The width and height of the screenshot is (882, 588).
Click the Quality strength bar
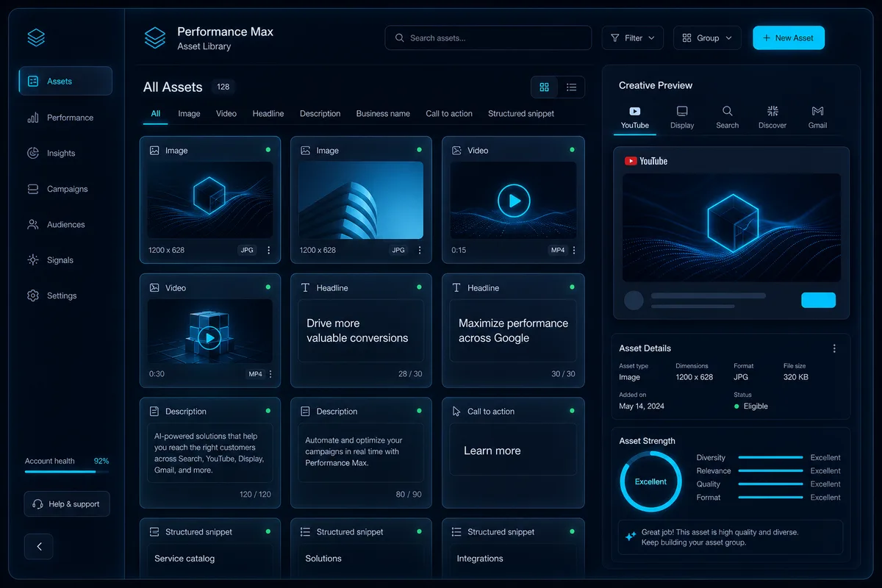tap(770, 484)
